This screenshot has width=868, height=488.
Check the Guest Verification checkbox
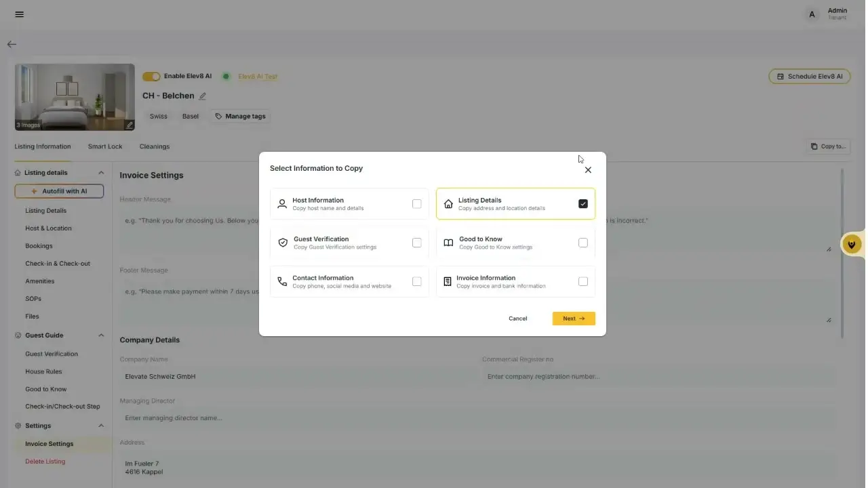coord(417,243)
